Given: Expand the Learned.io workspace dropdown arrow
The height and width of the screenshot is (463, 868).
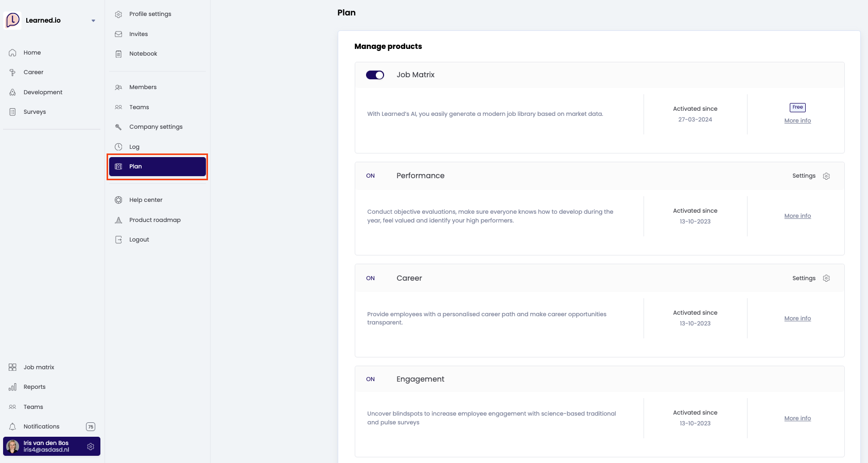Looking at the screenshot, I should [x=93, y=21].
